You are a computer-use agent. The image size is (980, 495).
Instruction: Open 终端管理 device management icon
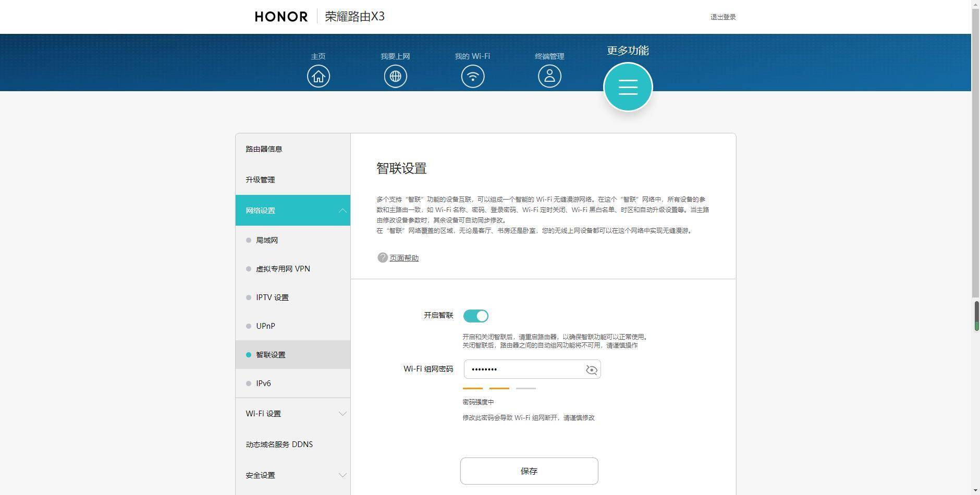click(x=549, y=76)
